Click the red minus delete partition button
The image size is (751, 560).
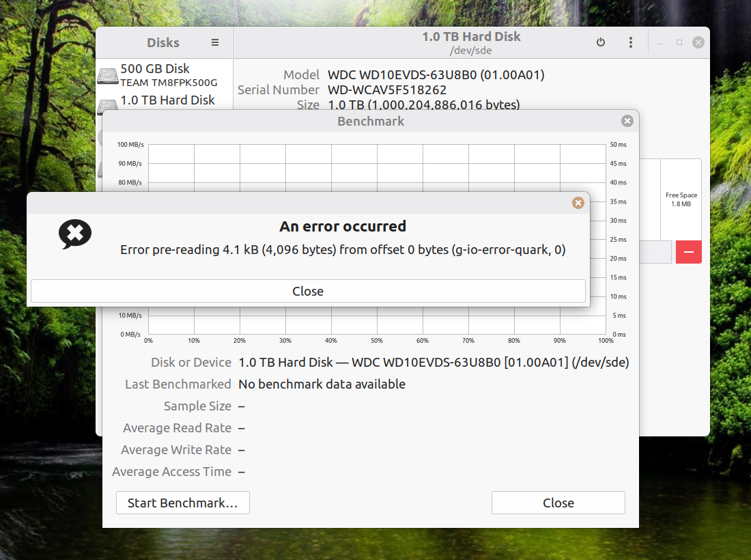coord(688,252)
